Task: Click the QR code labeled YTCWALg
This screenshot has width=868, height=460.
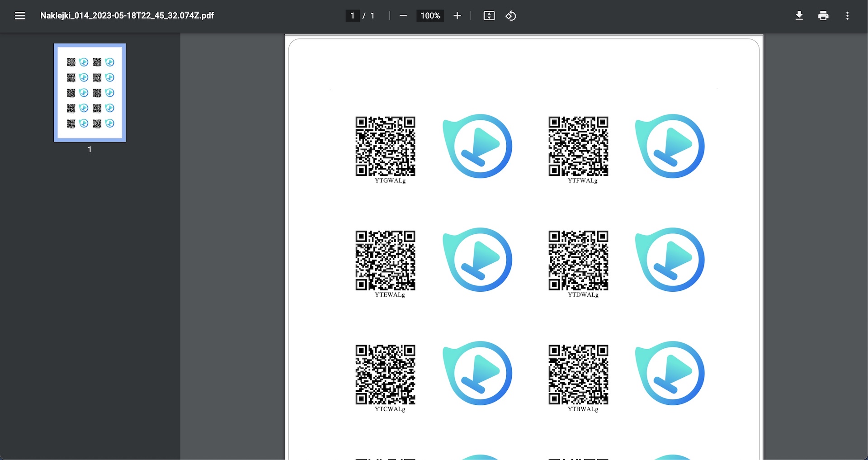Action: (x=385, y=375)
